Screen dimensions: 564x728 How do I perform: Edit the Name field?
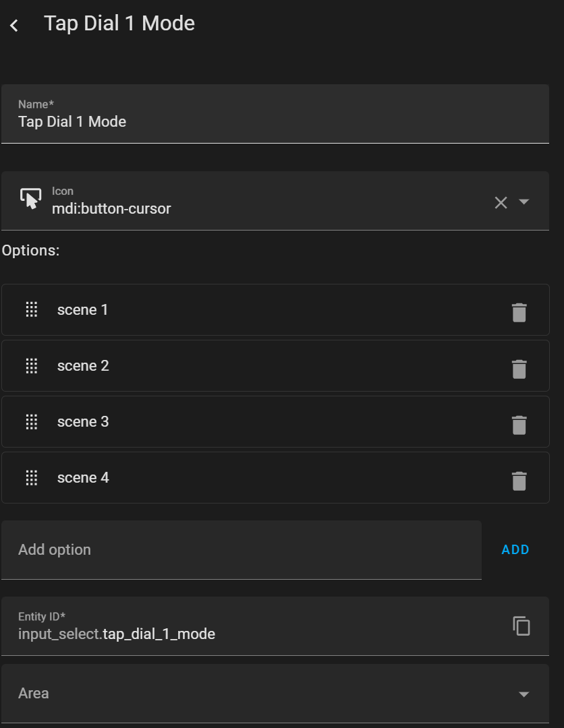(x=275, y=121)
